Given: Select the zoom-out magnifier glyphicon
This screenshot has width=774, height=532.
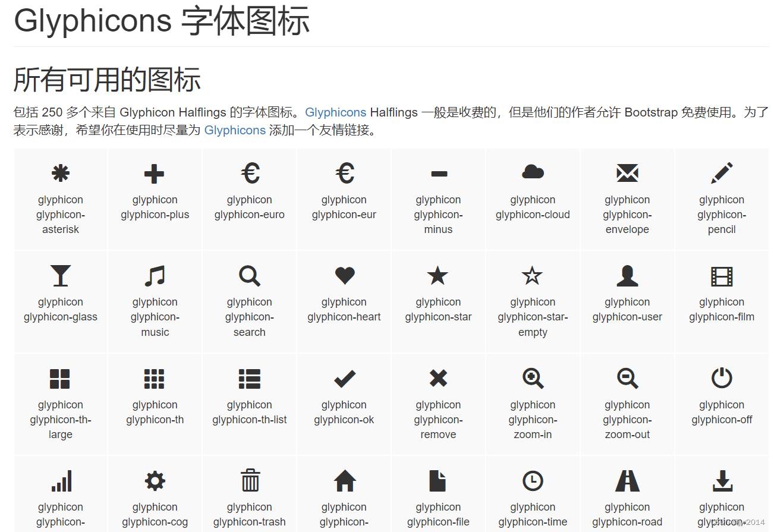Looking at the screenshot, I should 628,379.
